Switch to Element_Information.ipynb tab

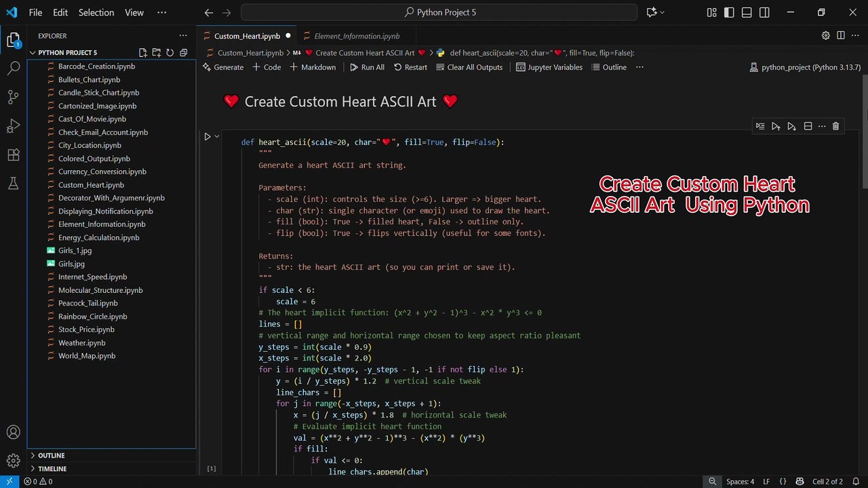tap(357, 36)
